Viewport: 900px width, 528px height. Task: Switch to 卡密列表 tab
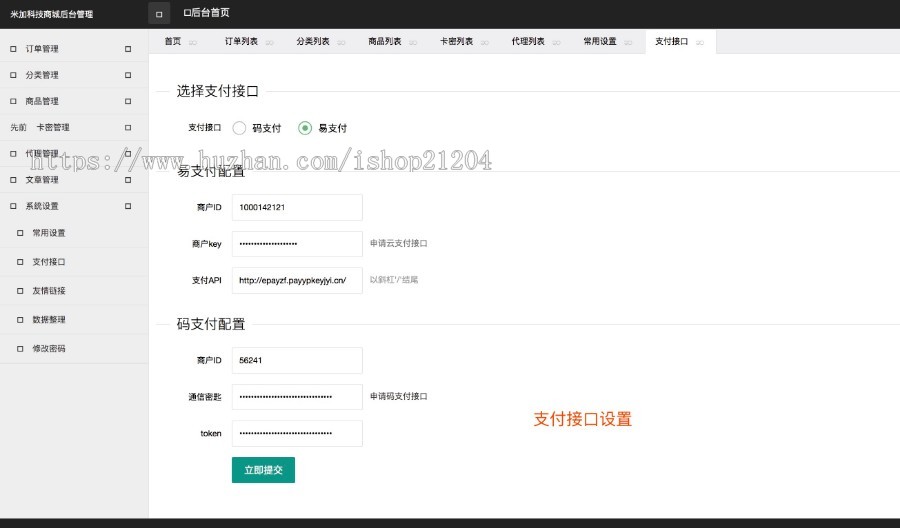[x=456, y=41]
